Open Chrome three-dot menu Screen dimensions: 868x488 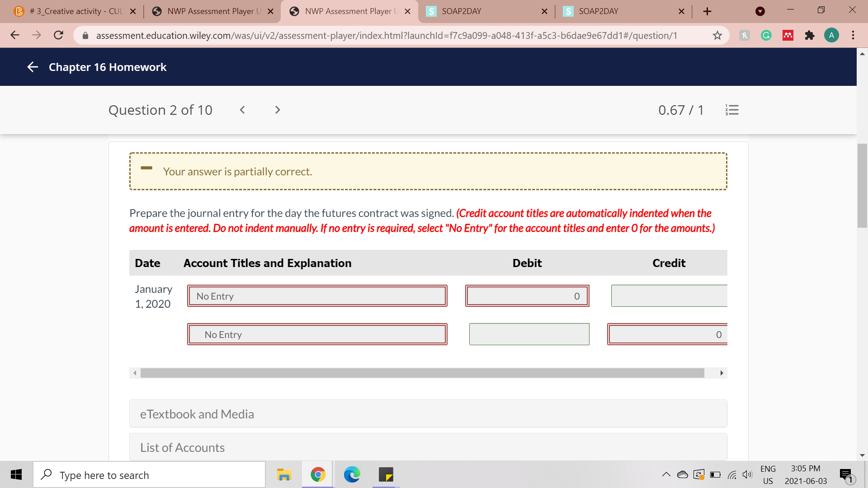point(853,35)
